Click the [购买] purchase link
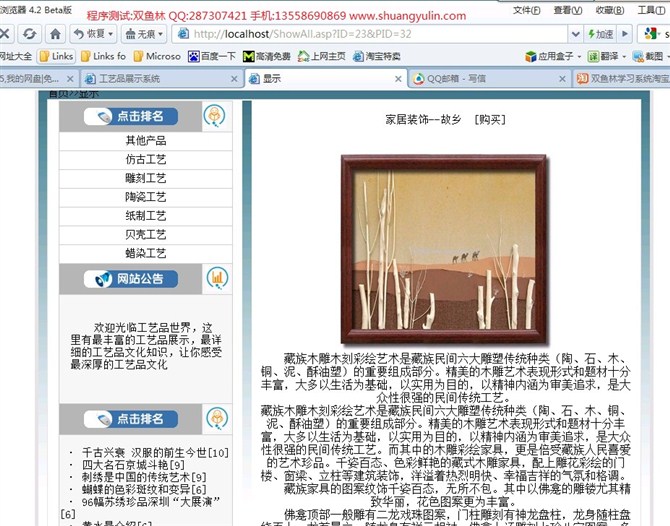 coord(490,119)
